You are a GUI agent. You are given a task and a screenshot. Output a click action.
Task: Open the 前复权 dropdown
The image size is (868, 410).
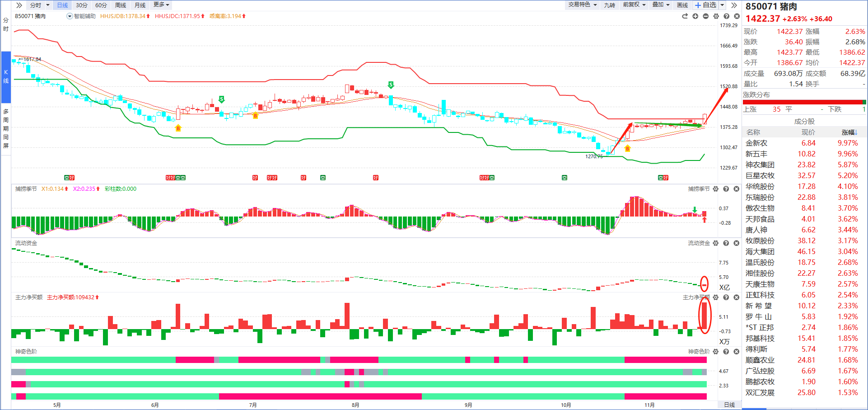point(634,5)
